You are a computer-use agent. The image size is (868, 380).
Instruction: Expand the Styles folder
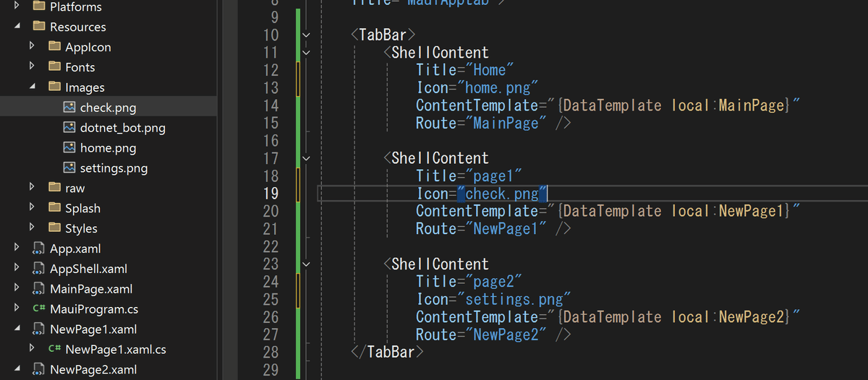32,228
